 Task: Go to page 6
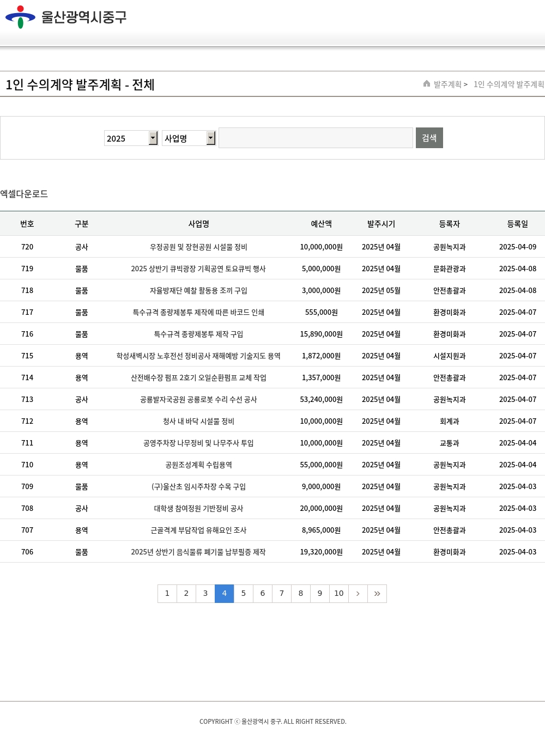(263, 594)
